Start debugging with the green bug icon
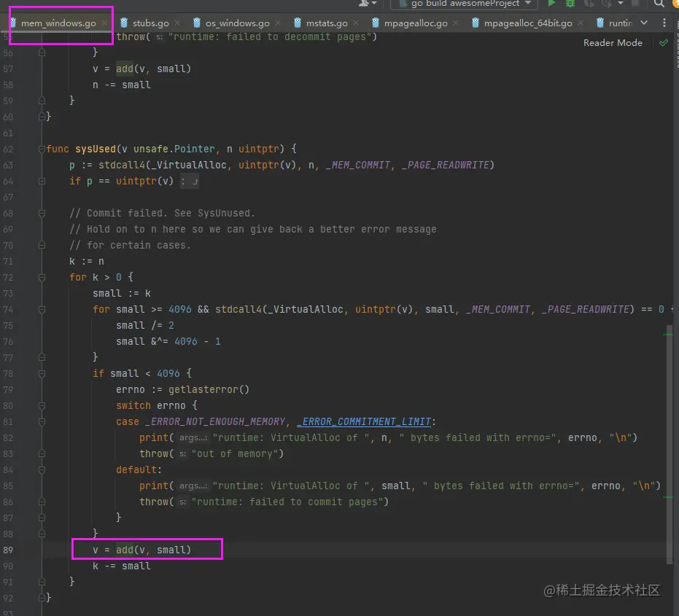Image resolution: width=679 pixels, height=616 pixels. (570, 4)
